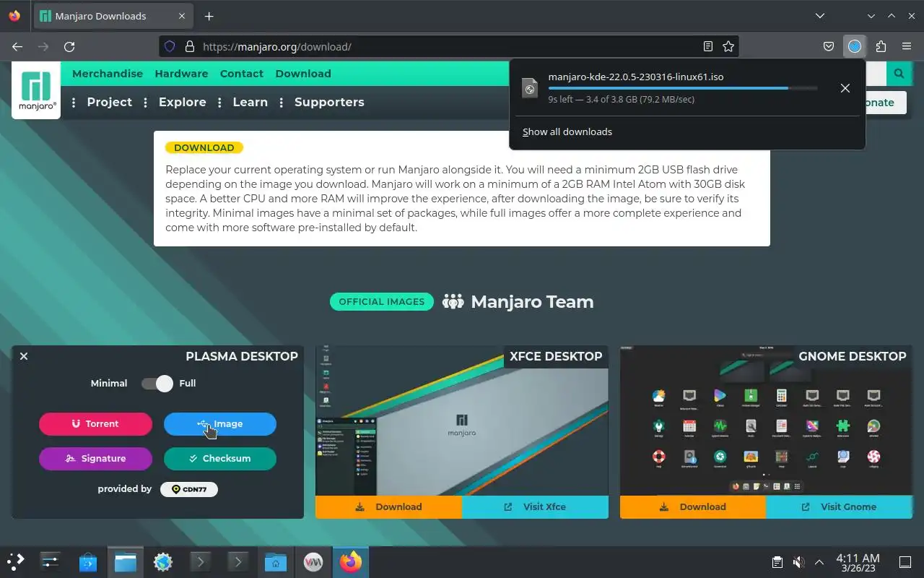This screenshot has width=924, height=578.
Task: Click the website search magnifier button
Action: (899, 73)
